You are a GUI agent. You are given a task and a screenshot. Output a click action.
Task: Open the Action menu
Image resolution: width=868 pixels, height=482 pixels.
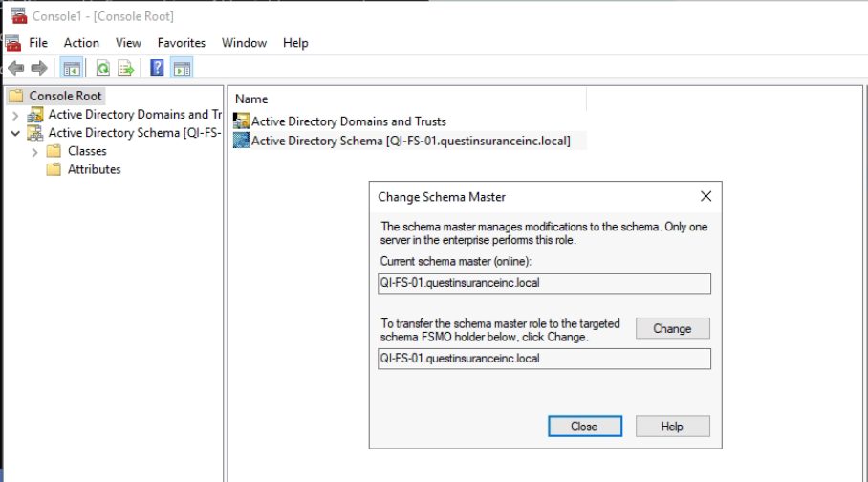81,43
